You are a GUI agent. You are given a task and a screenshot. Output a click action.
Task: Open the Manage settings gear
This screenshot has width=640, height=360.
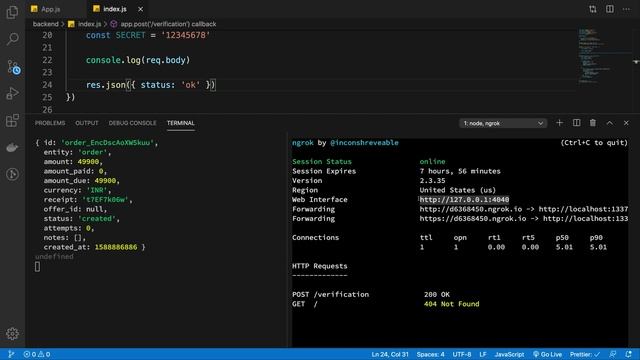pyautogui.click(x=12, y=334)
